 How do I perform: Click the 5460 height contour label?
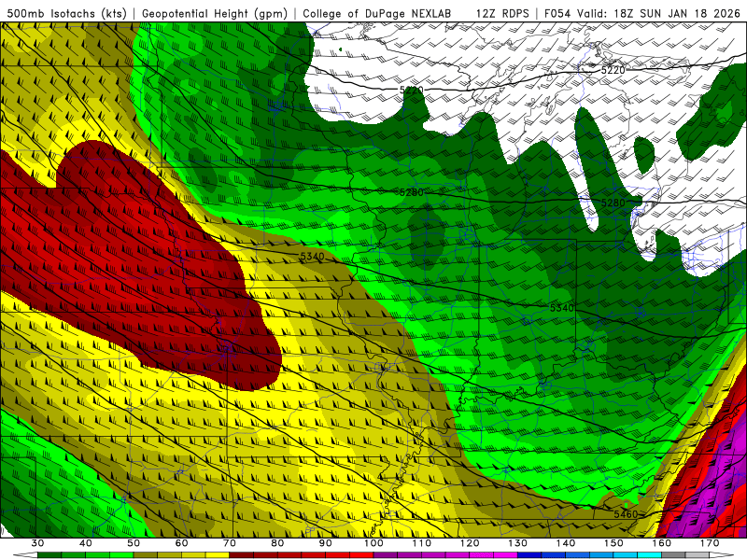click(625, 514)
